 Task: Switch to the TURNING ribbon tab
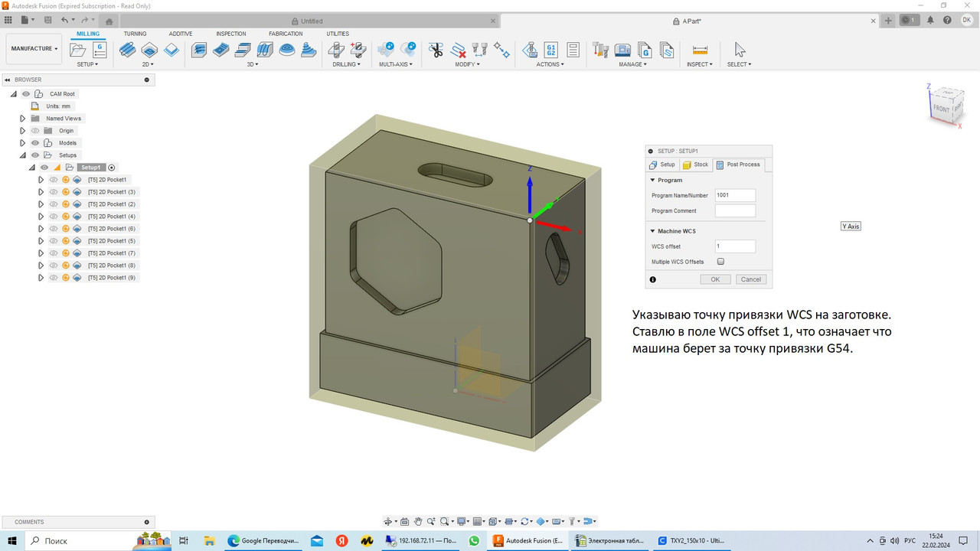[x=135, y=34]
